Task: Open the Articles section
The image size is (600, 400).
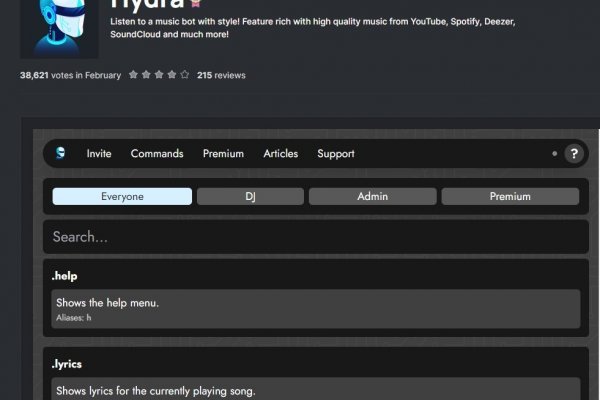Action: tap(281, 154)
